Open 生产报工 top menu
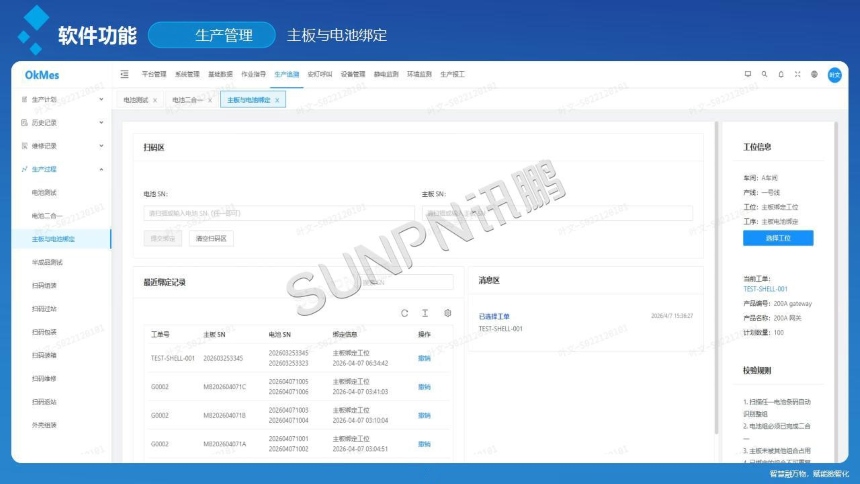 click(452, 74)
